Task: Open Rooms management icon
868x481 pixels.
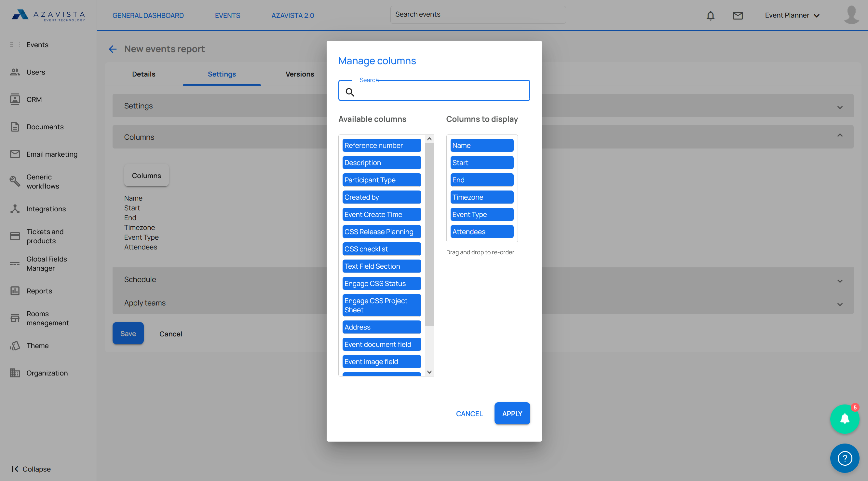Action: [15, 318]
